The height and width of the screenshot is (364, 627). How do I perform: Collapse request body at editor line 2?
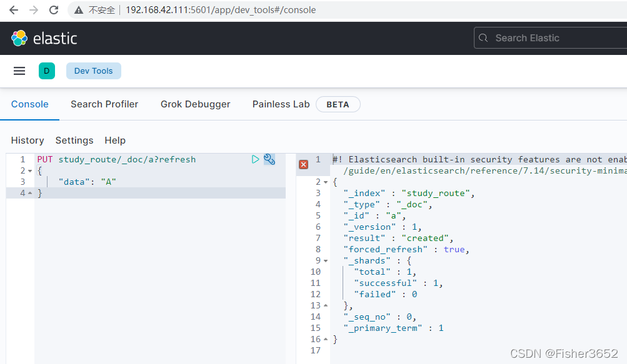[30, 171]
